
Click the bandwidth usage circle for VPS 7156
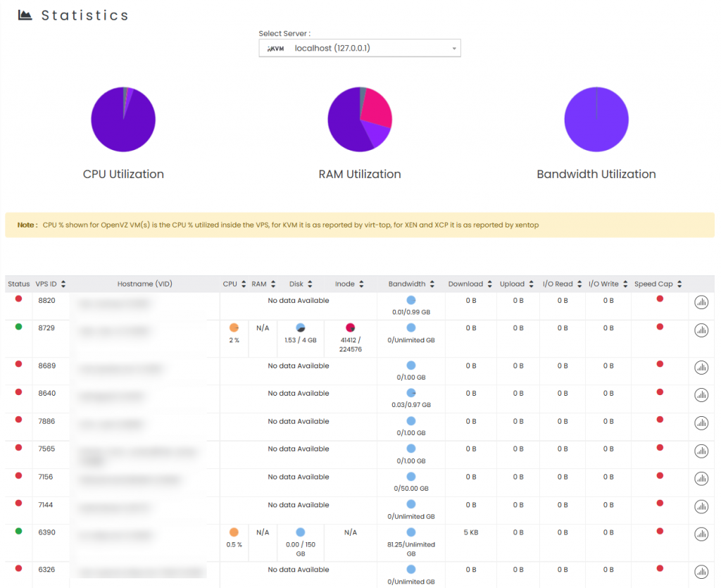410,477
